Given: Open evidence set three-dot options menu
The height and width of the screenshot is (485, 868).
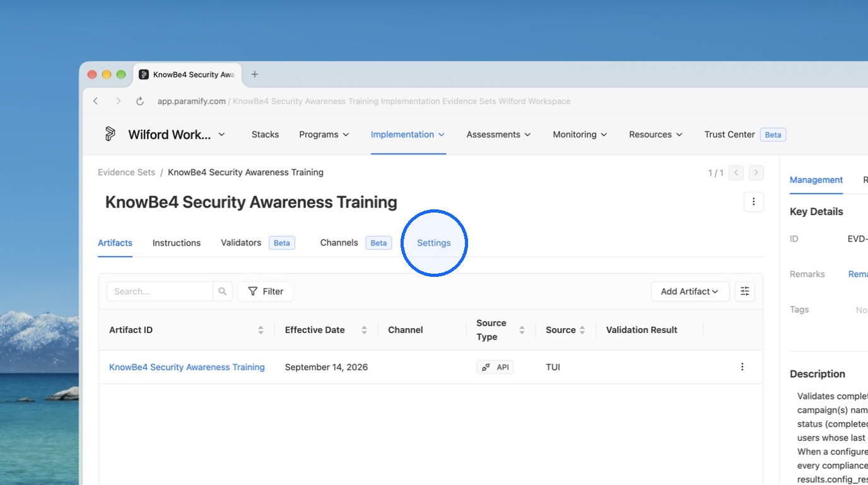Looking at the screenshot, I should [754, 202].
